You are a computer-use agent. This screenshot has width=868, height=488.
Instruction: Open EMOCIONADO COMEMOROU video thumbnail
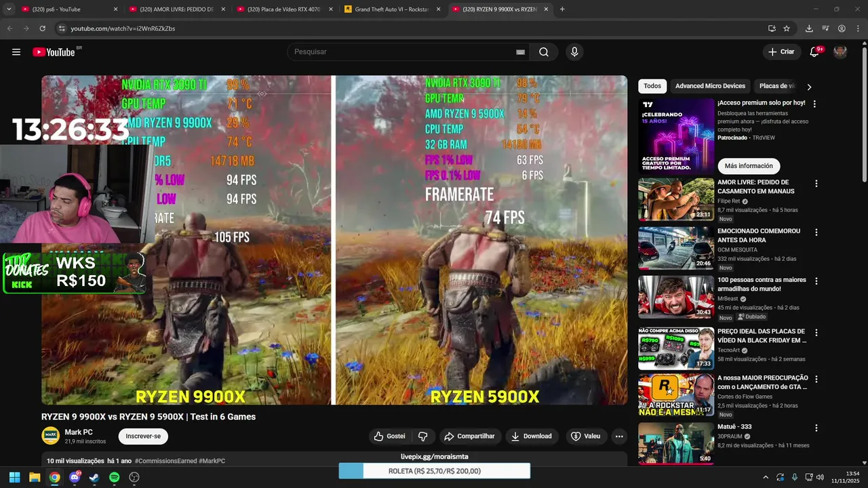(x=675, y=248)
